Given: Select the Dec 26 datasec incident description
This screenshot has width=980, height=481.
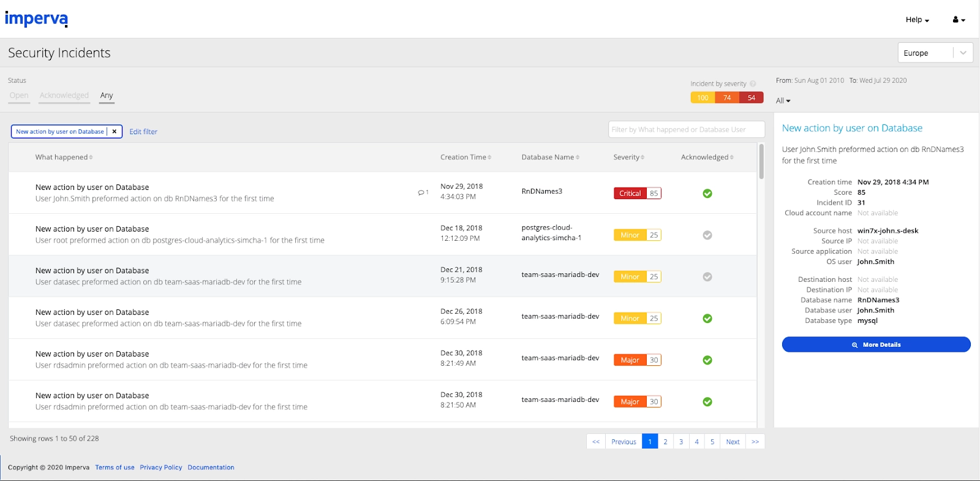Looking at the screenshot, I should 168,324.
